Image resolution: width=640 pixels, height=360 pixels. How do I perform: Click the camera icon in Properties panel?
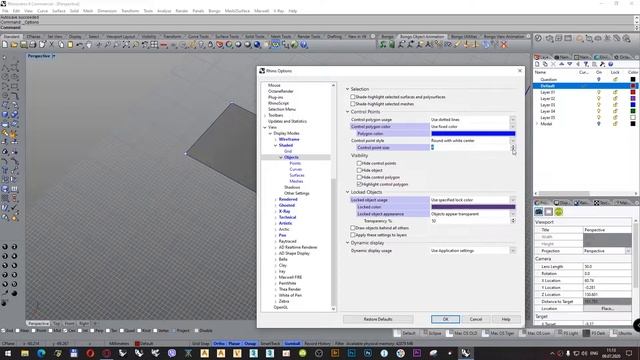[539, 211]
